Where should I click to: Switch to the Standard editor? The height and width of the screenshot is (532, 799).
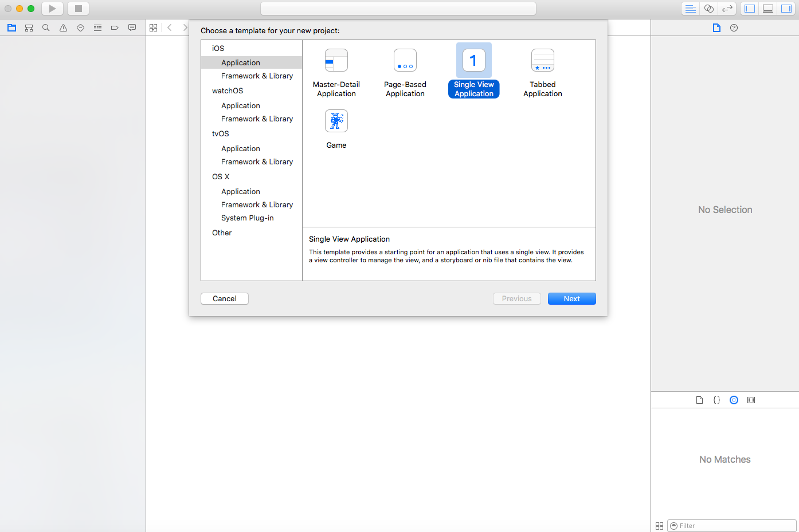pyautogui.click(x=691, y=9)
